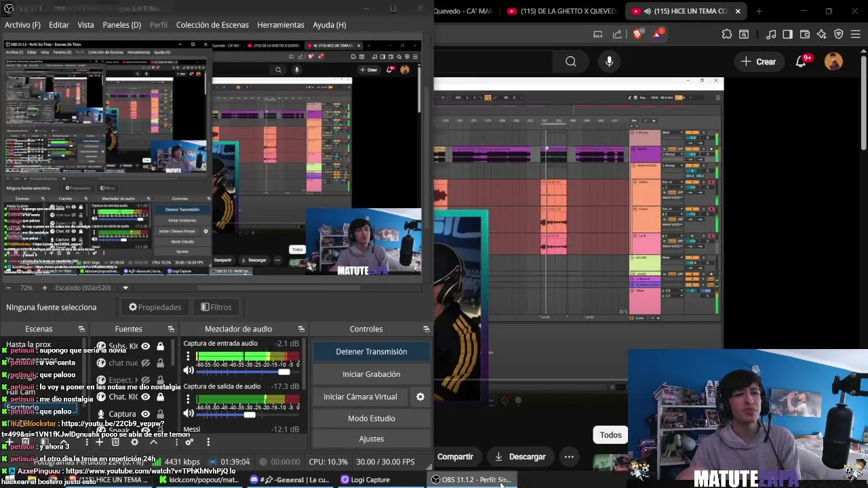Show the hidden Espect. source
Image resolution: width=868 pixels, height=488 pixels.
click(x=145, y=380)
